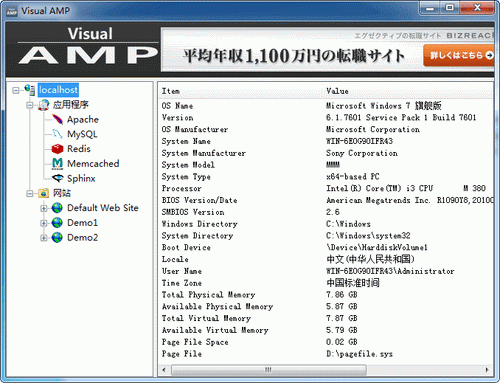Image resolution: width=500 pixels, height=383 pixels.
Task: Click the Memcached M icon
Action: 57,164
